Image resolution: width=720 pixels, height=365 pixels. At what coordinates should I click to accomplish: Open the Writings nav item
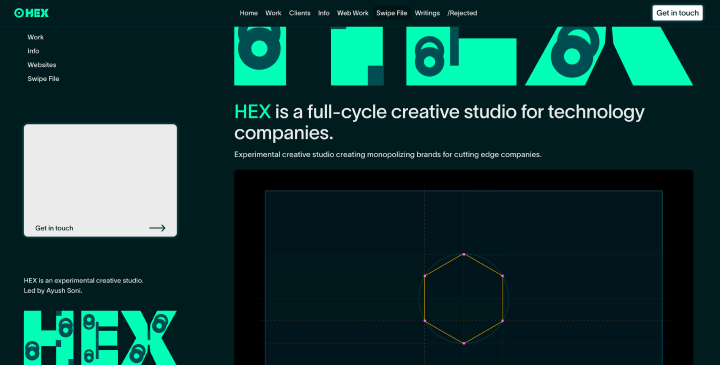[x=427, y=13]
